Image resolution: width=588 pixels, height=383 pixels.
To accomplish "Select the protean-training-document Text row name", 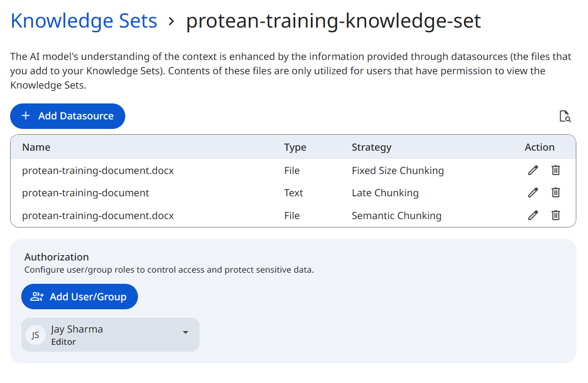I will click(x=85, y=193).
